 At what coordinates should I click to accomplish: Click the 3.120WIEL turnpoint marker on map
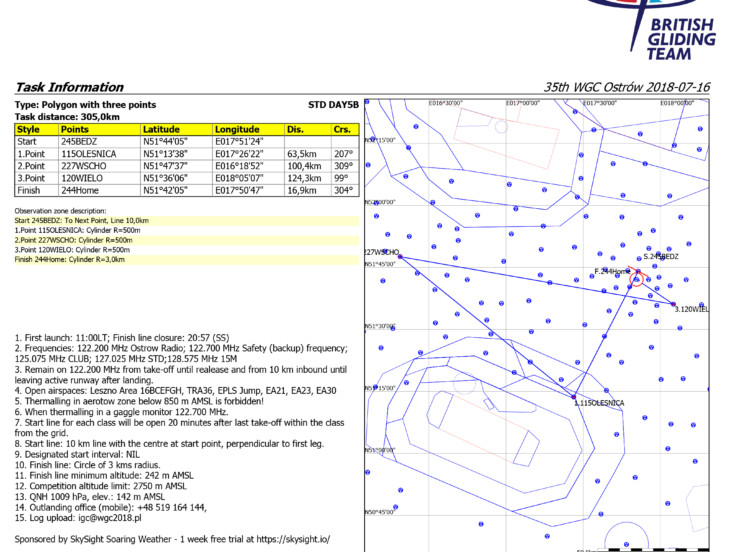(x=674, y=304)
